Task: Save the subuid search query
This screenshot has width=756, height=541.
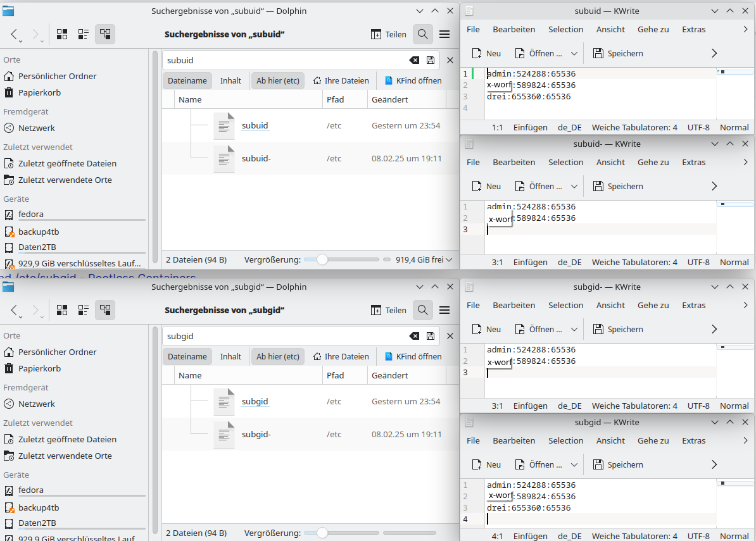Action: point(431,60)
